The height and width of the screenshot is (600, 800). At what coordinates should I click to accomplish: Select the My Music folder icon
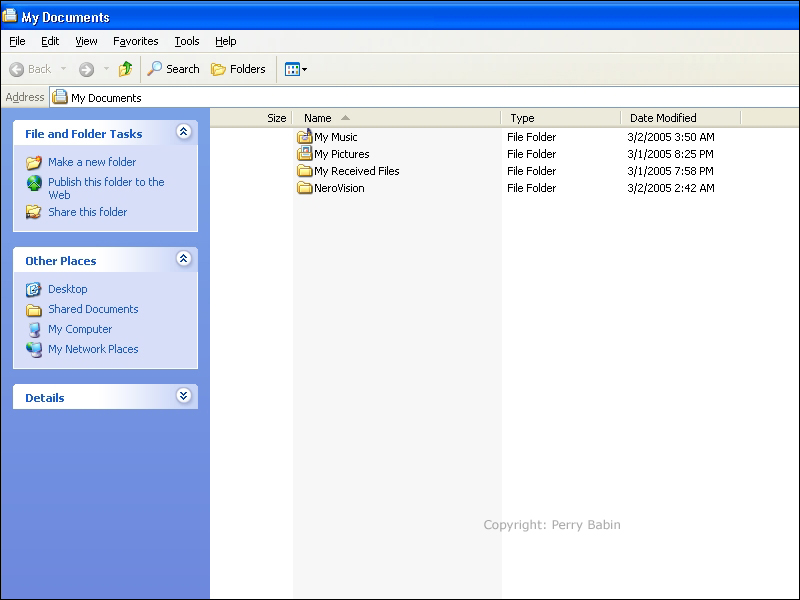click(x=305, y=137)
